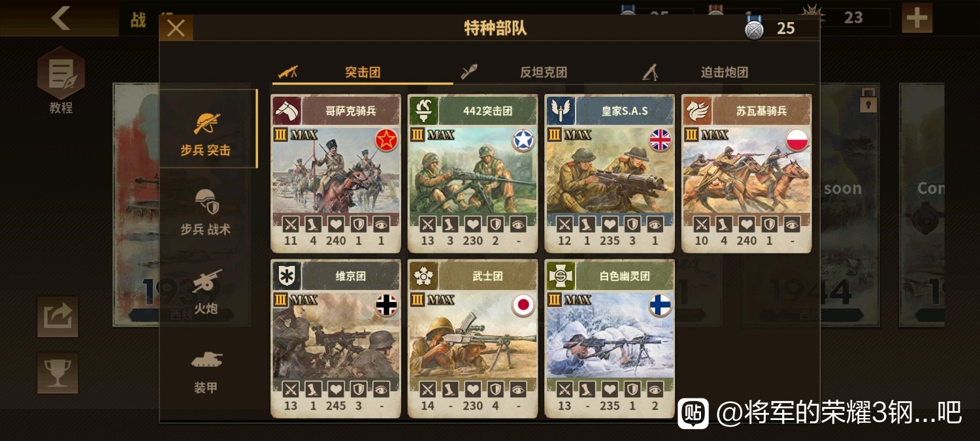Click the share arrow icon
This screenshot has height=441, width=980.
tap(57, 317)
